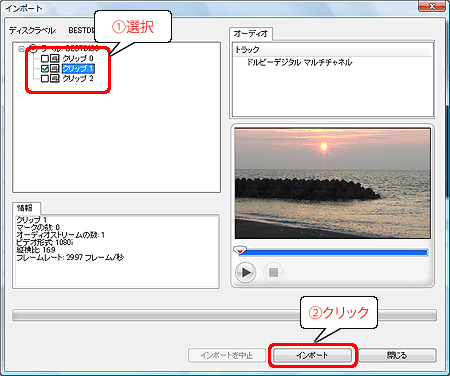Select the highlighted クリップ 1 label

click(x=78, y=69)
